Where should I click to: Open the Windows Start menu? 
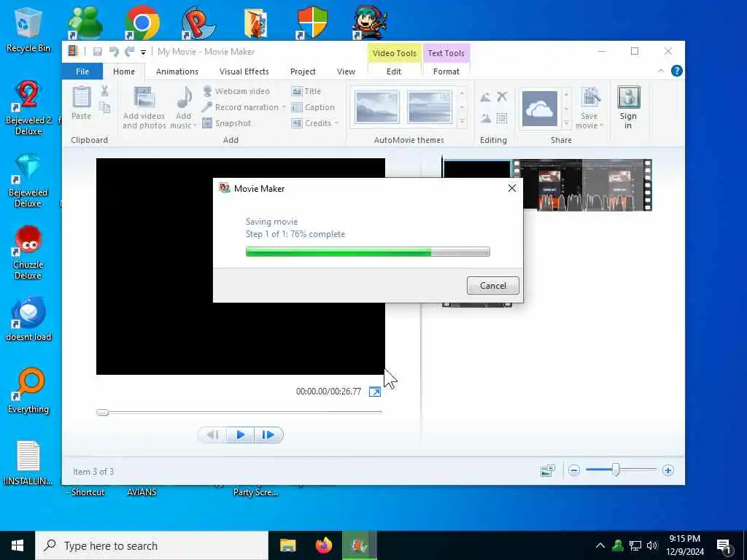pyautogui.click(x=18, y=545)
